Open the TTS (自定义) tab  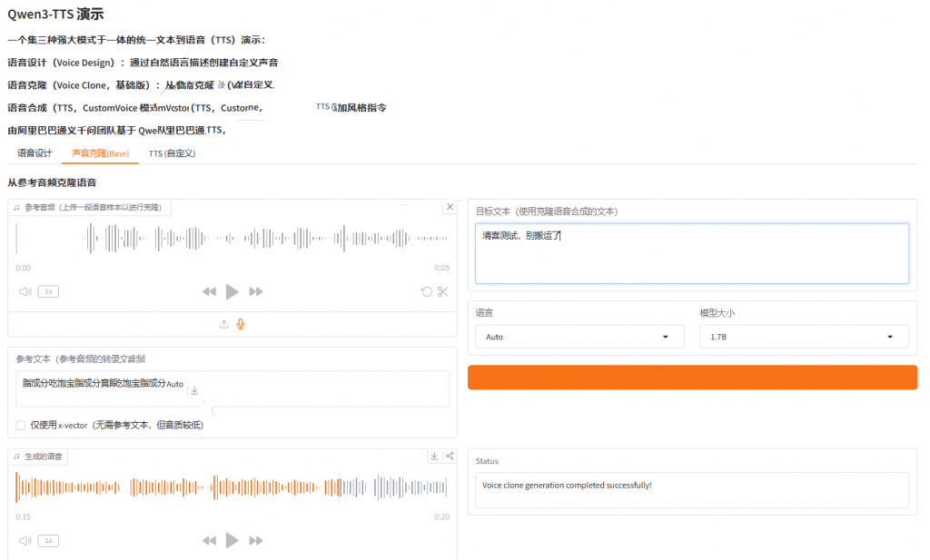172,153
